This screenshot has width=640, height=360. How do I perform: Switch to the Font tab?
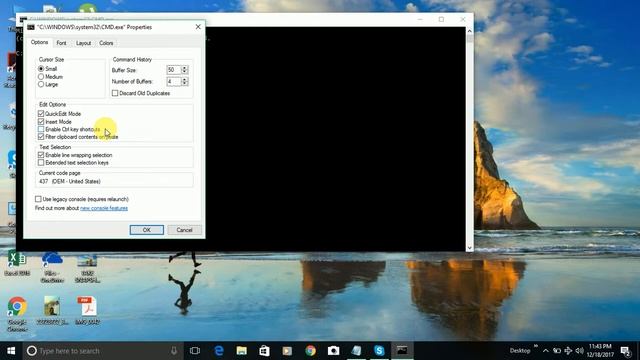[x=61, y=43]
